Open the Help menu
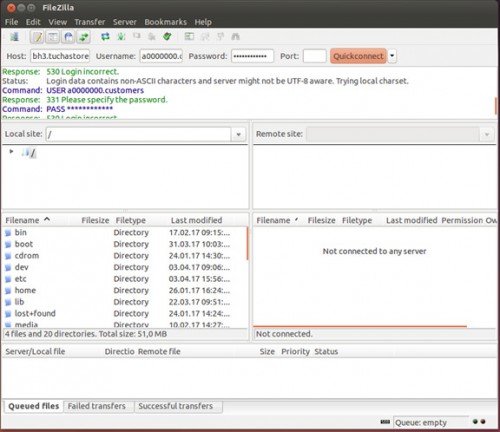This screenshot has width=500, height=432. tap(203, 22)
